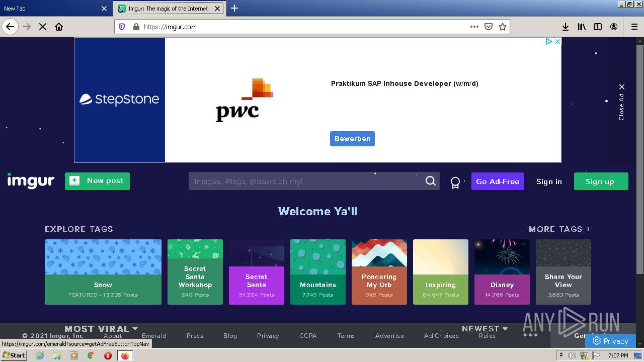This screenshot has width=644, height=362.
Task: Toggle the sidebars icon
Action: [598, 27]
